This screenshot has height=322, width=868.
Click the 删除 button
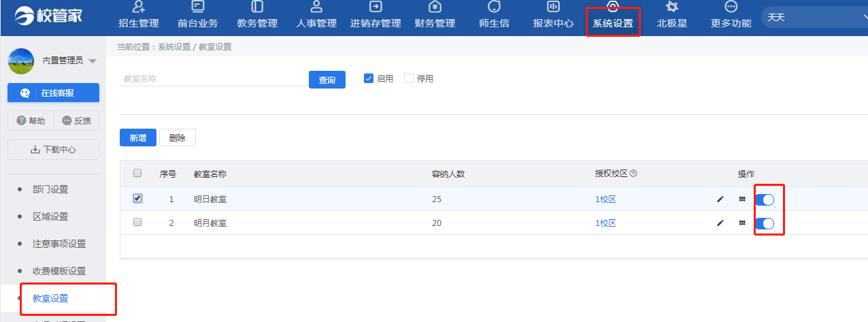tap(178, 138)
